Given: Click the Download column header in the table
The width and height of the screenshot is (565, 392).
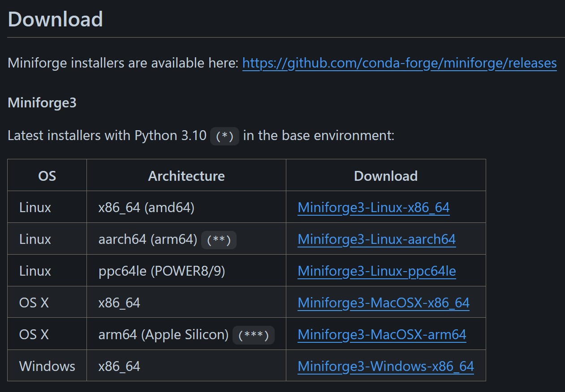Looking at the screenshot, I should point(386,176).
